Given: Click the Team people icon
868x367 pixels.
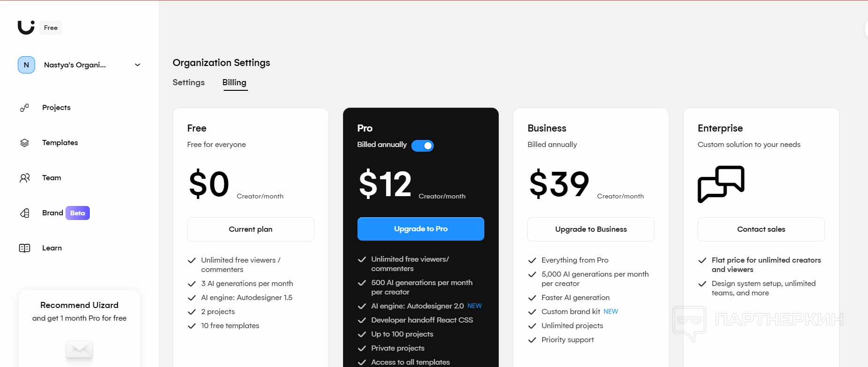Looking at the screenshot, I should pyautogui.click(x=24, y=178).
